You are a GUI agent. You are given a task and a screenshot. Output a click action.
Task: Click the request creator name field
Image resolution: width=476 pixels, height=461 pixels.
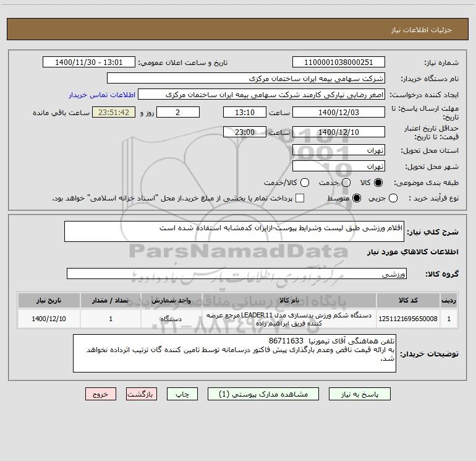[261, 95]
